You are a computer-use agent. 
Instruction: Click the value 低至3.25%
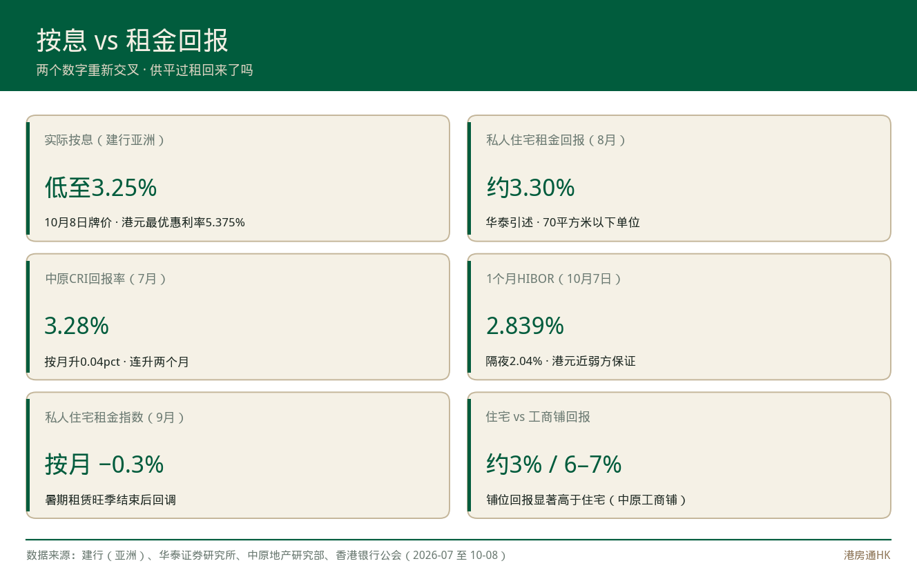point(101,187)
